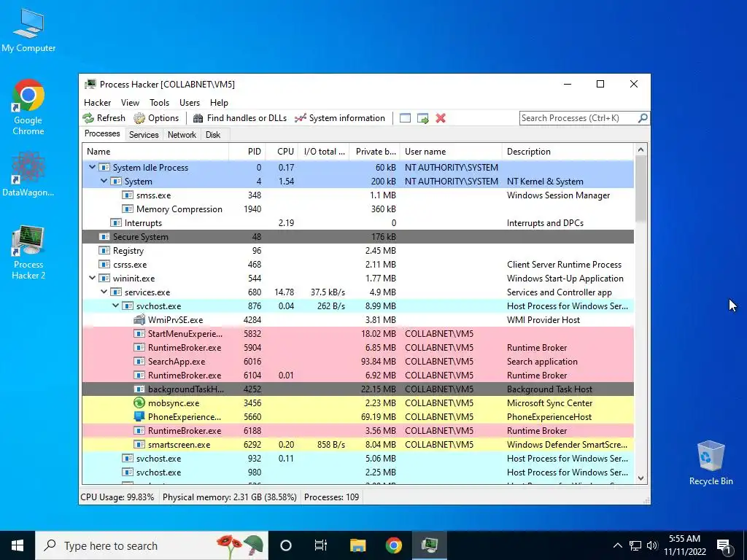Click the process list scrollbar thumb

click(640, 189)
